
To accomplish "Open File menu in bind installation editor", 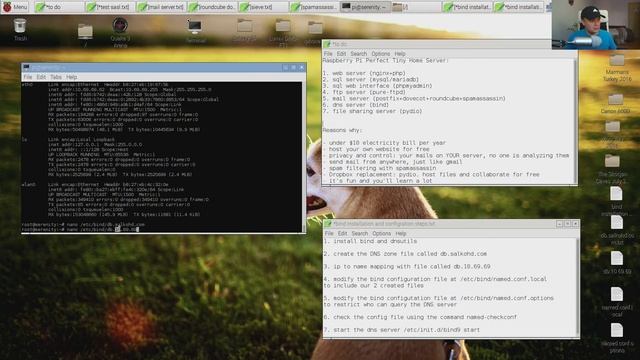I will (x=329, y=233).
